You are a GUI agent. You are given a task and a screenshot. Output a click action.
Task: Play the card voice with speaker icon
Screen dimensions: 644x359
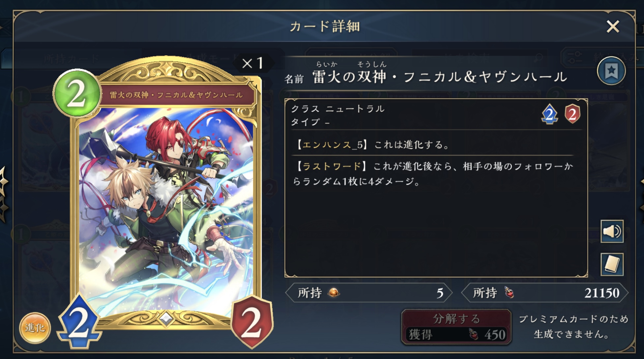tap(612, 231)
